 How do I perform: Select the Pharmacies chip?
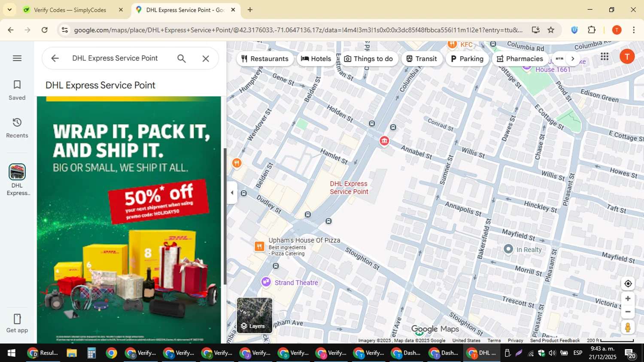point(520,59)
